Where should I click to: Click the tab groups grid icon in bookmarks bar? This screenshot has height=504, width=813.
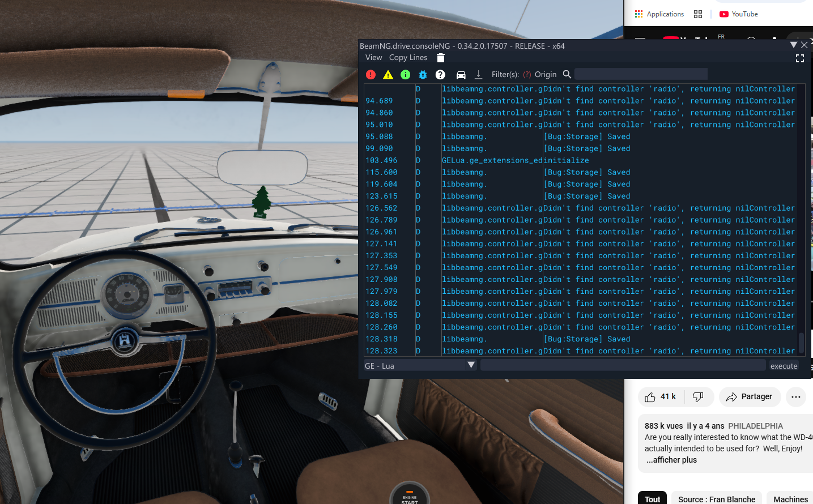[x=698, y=14]
